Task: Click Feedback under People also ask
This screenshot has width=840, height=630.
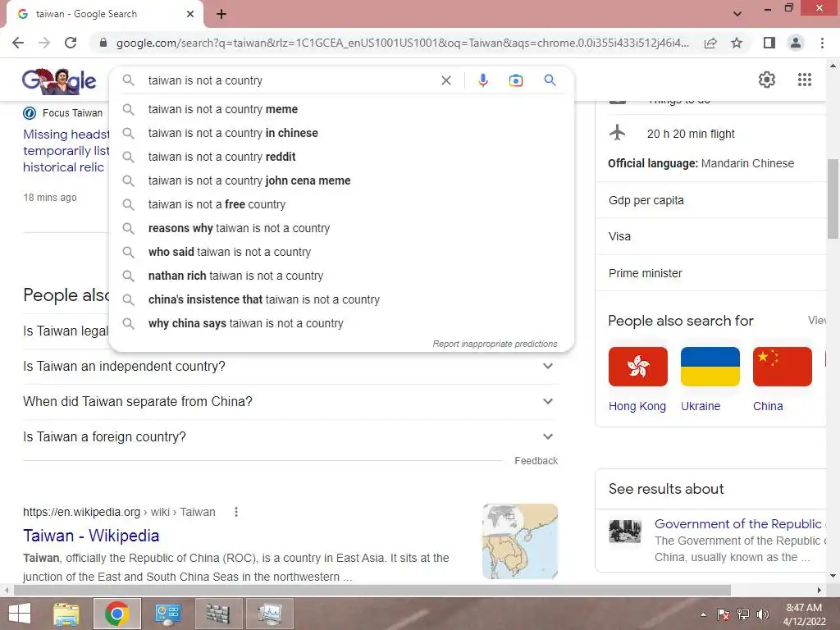Action: 536,461
